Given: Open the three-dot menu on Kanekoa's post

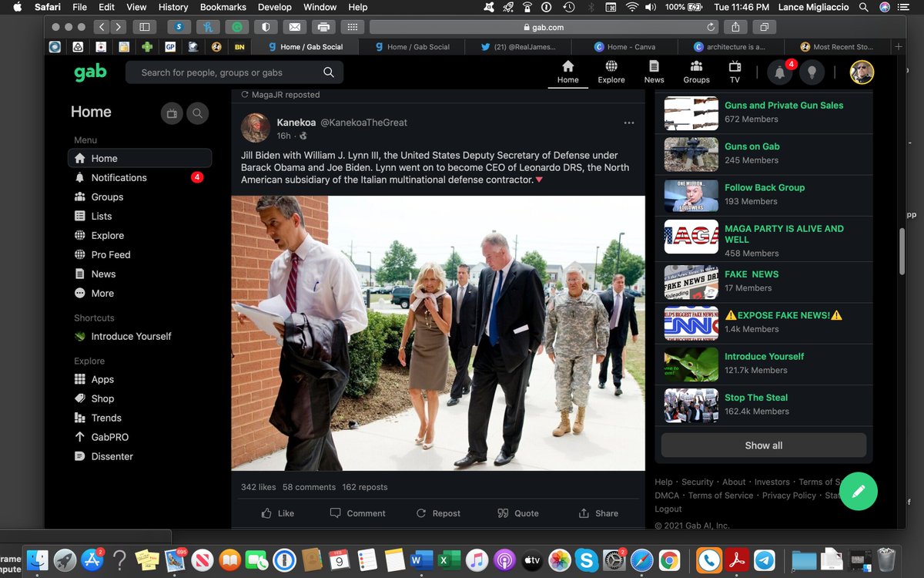Looking at the screenshot, I should click(629, 123).
